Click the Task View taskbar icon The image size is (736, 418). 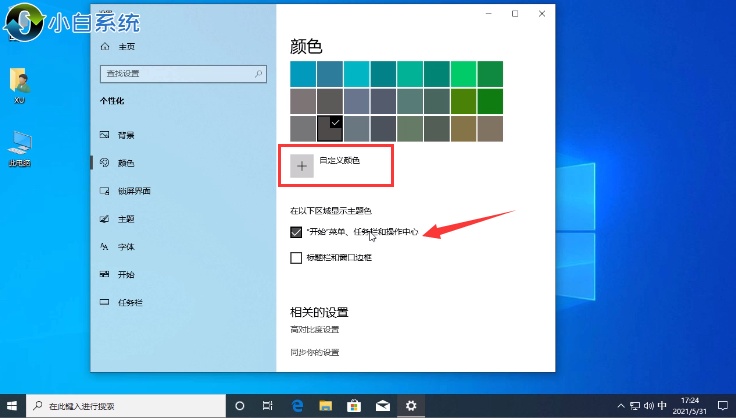[x=268, y=406]
